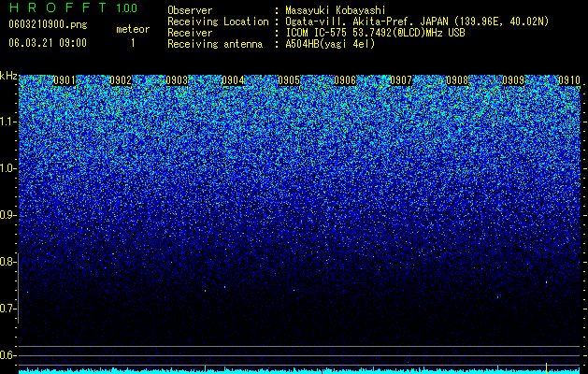Select the 0603210900.png filename text
Viewport: 588px width, 374px height.
pyautogui.click(x=48, y=24)
